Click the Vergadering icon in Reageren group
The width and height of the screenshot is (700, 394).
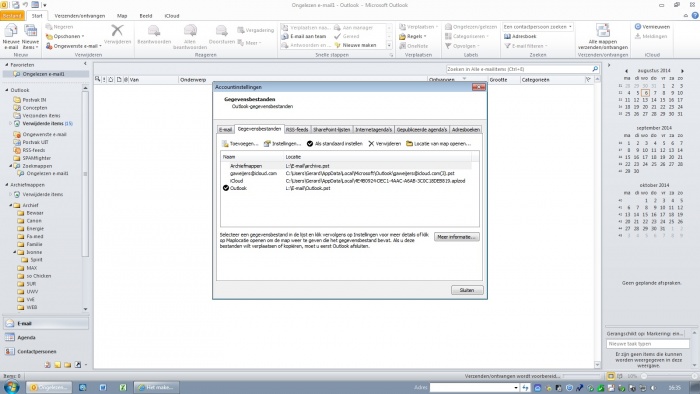click(x=255, y=30)
